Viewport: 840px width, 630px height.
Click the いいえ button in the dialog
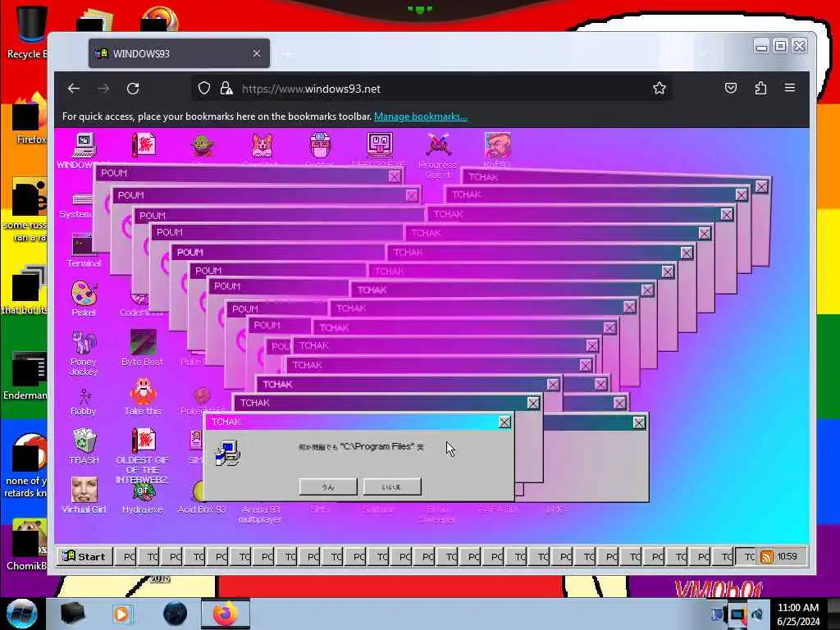[x=392, y=486]
